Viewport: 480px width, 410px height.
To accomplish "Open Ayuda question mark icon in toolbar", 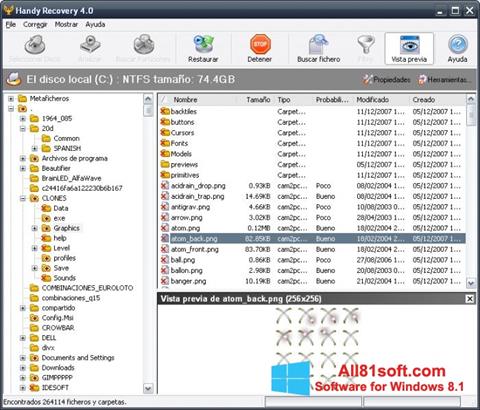I will click(x=458, y=44).
